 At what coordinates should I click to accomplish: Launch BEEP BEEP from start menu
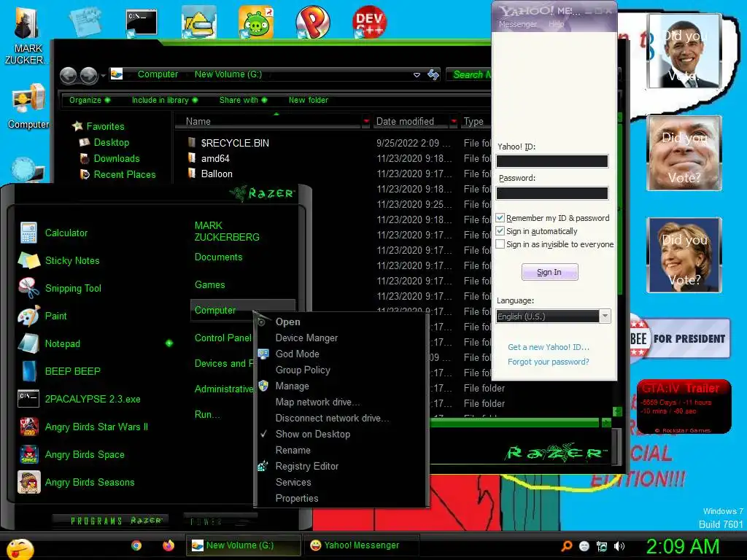coord(60,371)
